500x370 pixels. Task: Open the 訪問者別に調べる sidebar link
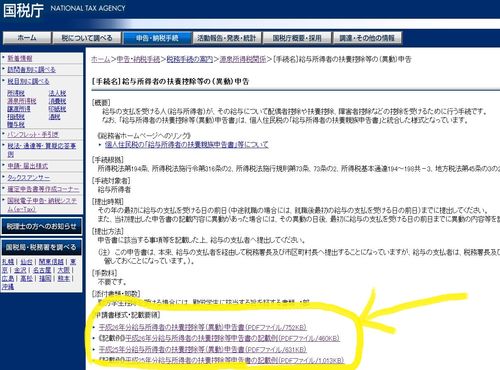[31, 69]
